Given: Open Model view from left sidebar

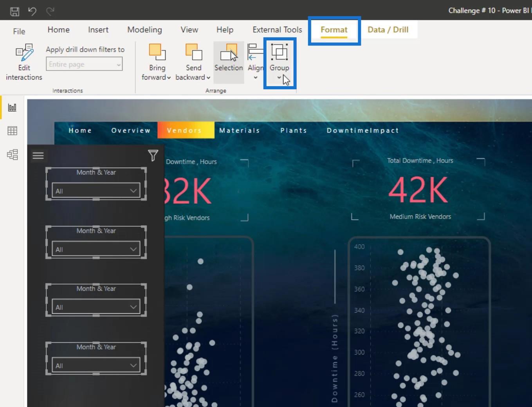Looking at the screenshot, I should point(12,155).
